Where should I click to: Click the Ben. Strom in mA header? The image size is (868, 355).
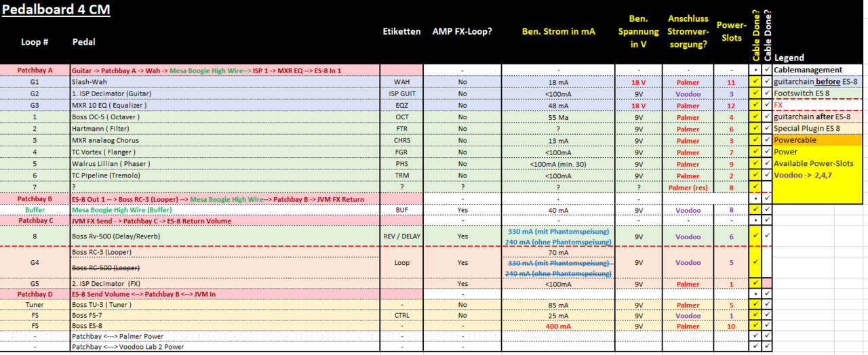click(x=558, y=31)
